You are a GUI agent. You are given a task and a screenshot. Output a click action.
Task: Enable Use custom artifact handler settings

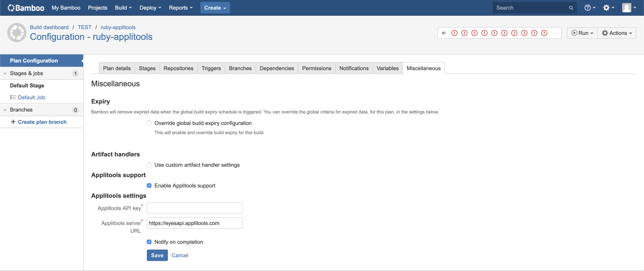(149, 165)
